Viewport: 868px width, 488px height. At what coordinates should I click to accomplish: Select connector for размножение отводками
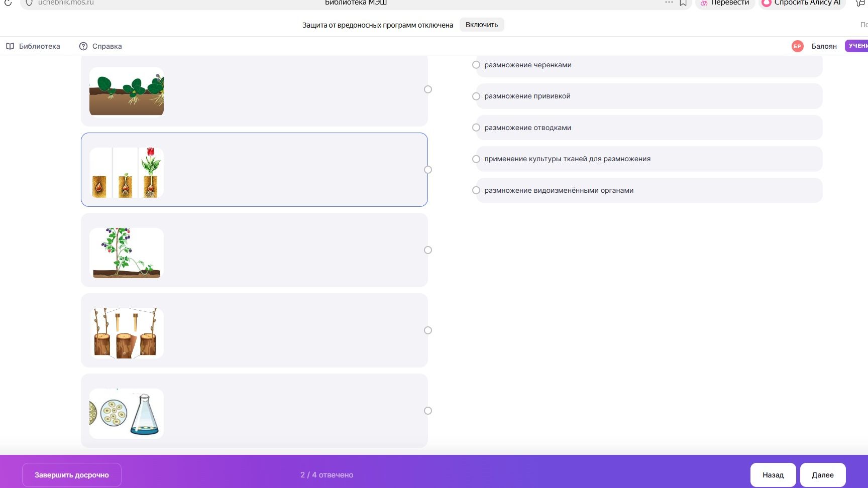click(x=476, y=128)
